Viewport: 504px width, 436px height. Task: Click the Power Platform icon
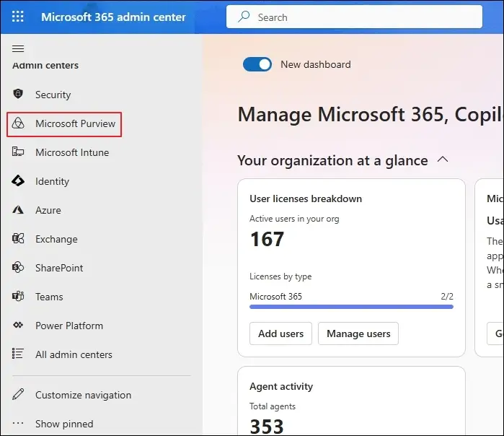18,325
